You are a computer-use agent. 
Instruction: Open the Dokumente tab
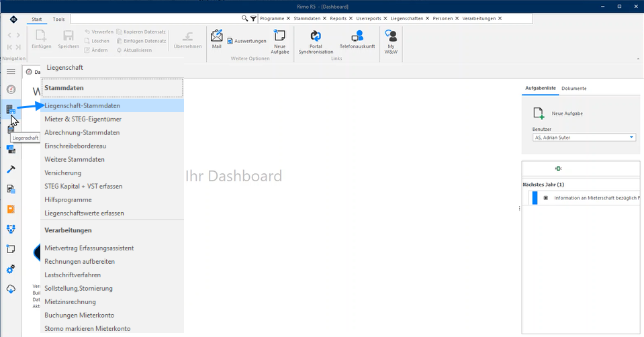tap(573, 88)
